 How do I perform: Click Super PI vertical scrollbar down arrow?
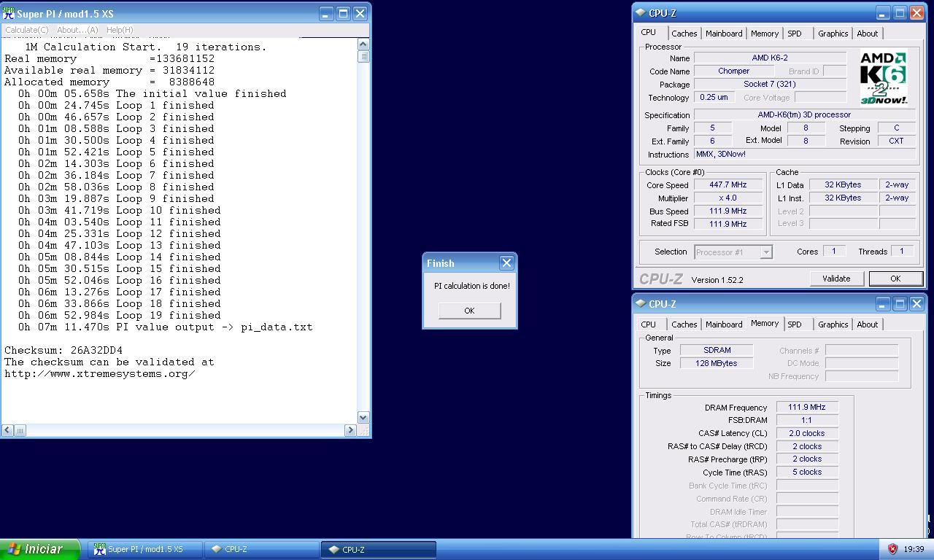pyautogui.click(x=363, y=417)
